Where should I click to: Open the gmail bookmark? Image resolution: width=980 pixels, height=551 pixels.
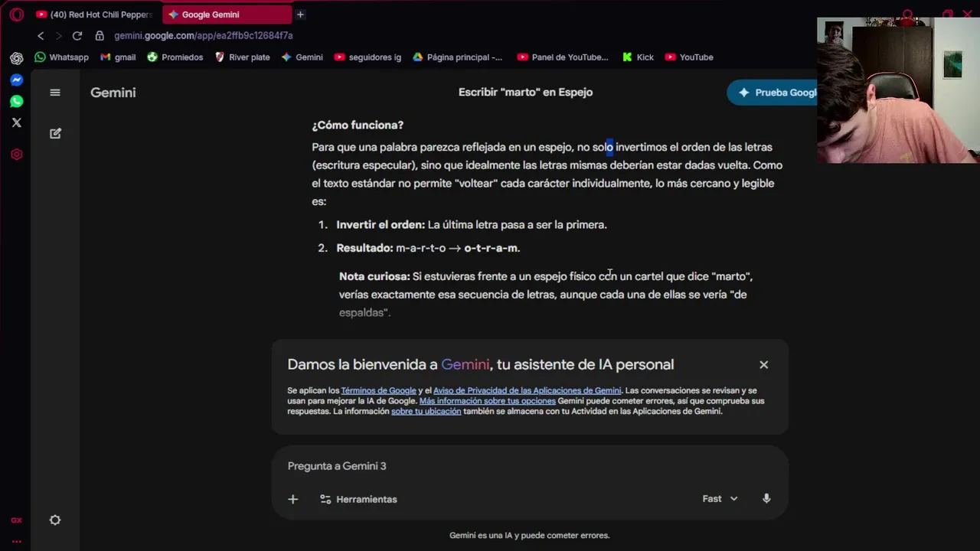(118, 57)
